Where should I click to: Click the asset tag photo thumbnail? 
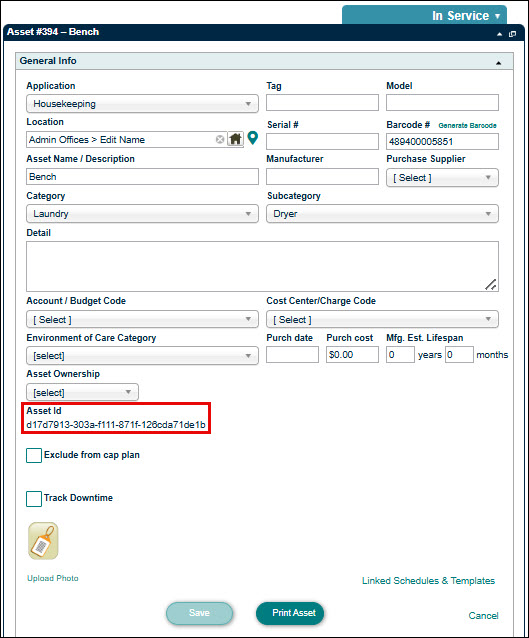[x=43, y=541]
